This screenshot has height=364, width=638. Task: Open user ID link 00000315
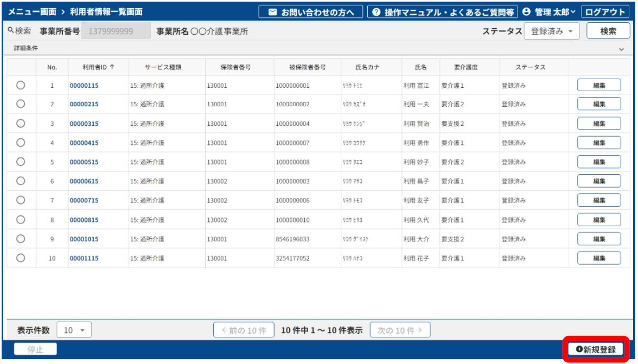[84, 124]
